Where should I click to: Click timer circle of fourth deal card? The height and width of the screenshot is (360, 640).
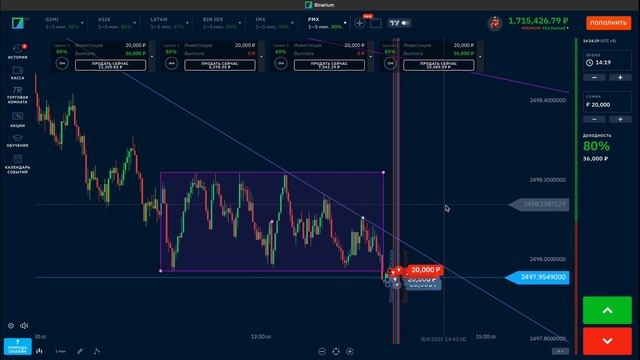(x=390, y=63)
